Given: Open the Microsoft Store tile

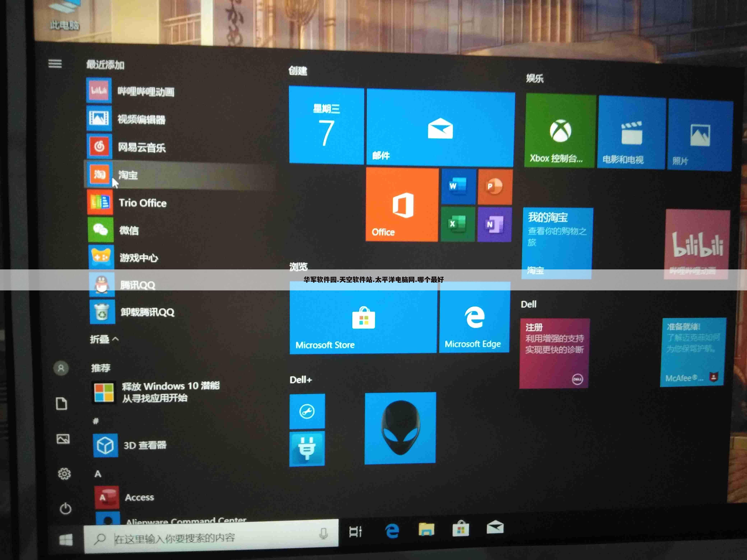Looking at the screenshot, I should pos(363,318).
